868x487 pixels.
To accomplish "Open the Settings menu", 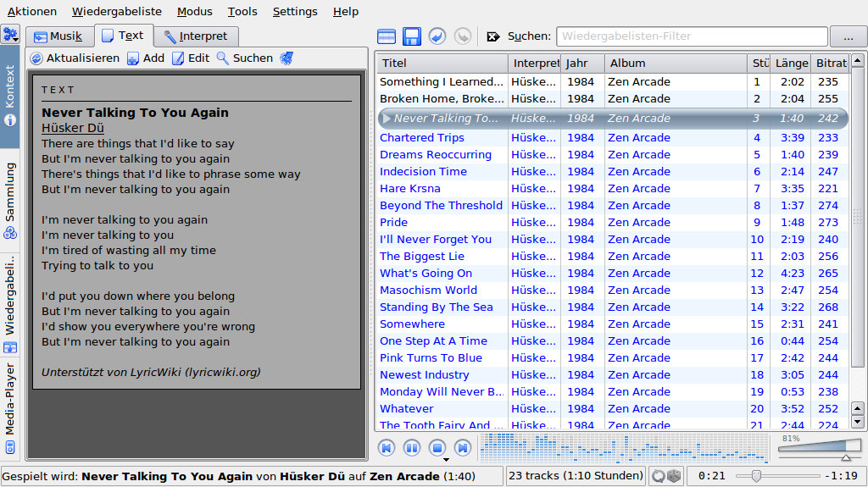I will pyautogui.click(x=295, y=12).
